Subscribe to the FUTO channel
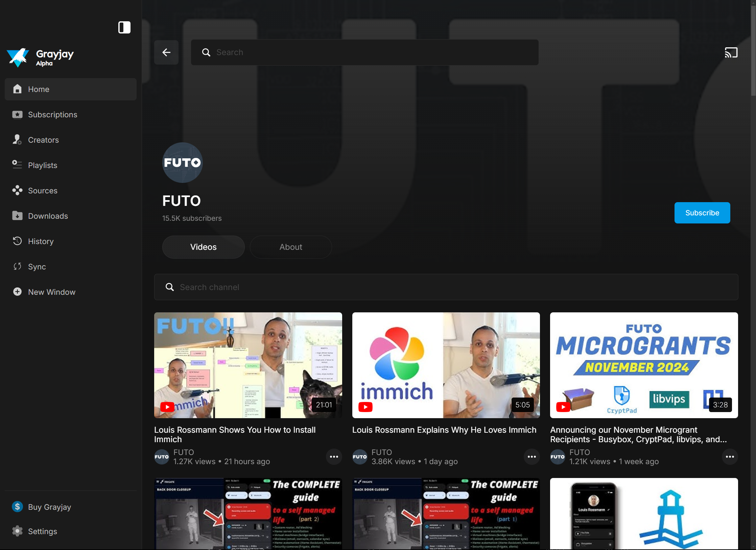 pos(702,213)
